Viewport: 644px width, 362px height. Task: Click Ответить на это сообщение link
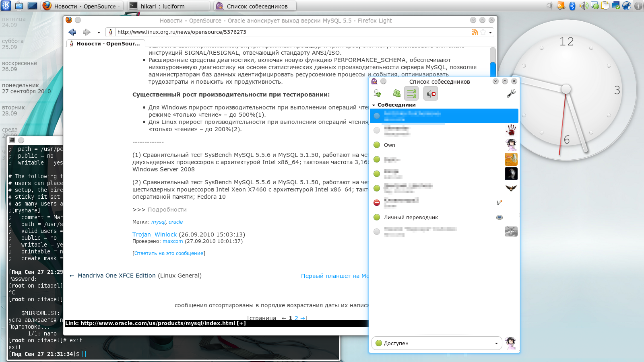[169, 253]
